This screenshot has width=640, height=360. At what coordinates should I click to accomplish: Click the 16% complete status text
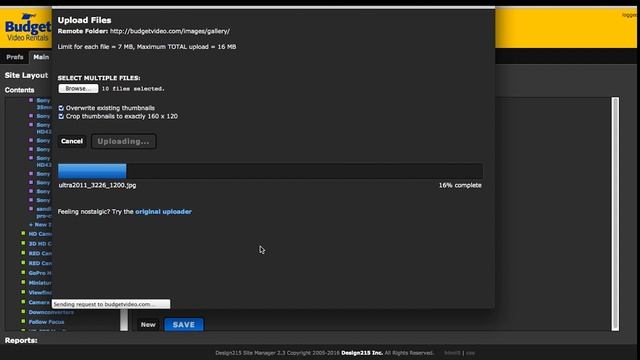[460, 185]
